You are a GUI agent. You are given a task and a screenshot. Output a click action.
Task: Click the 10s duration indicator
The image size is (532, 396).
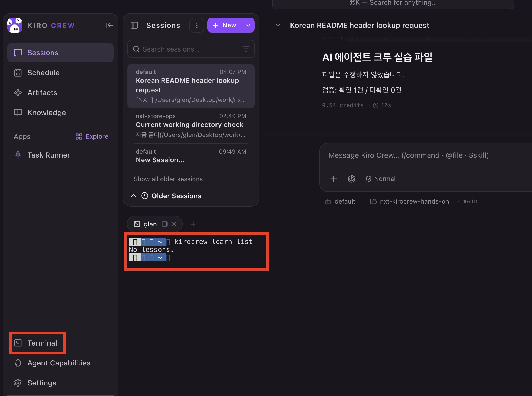[x=382, y=105]
